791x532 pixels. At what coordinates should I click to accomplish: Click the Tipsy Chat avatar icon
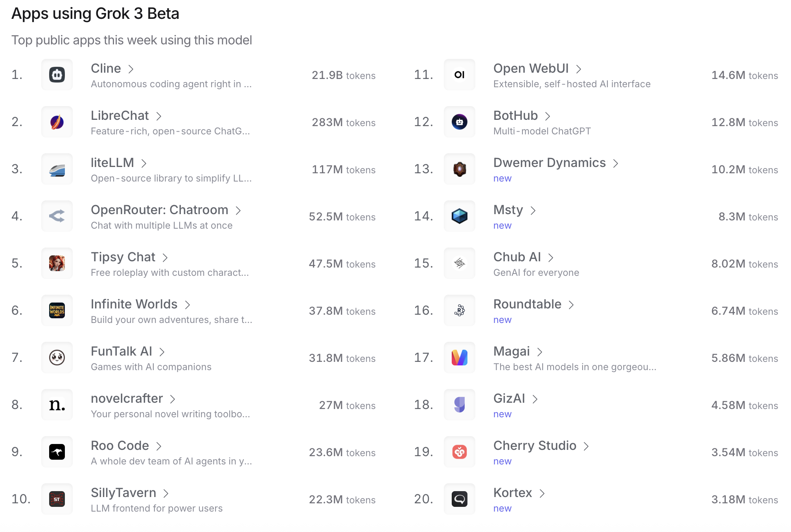[57, 263]
